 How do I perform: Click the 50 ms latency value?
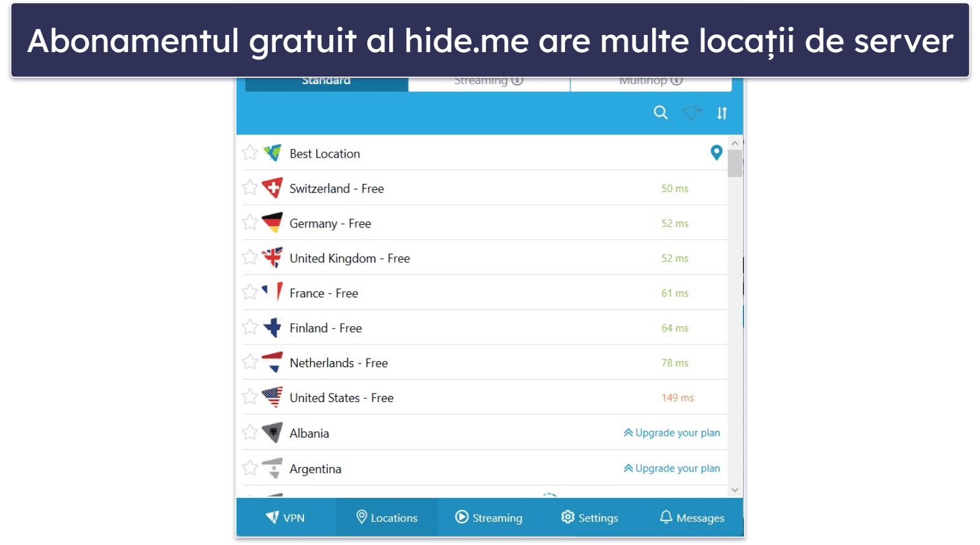(x=674, y=188)
